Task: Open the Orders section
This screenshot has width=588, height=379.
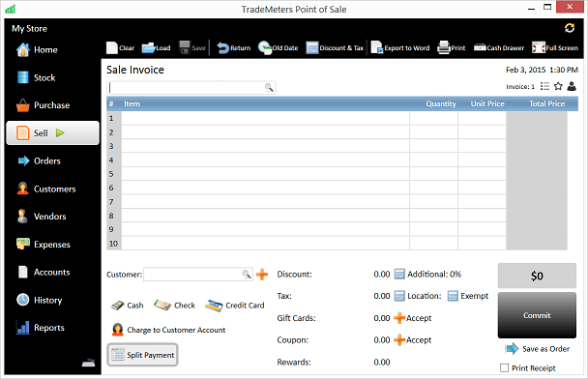Action: tap(39, 160)
